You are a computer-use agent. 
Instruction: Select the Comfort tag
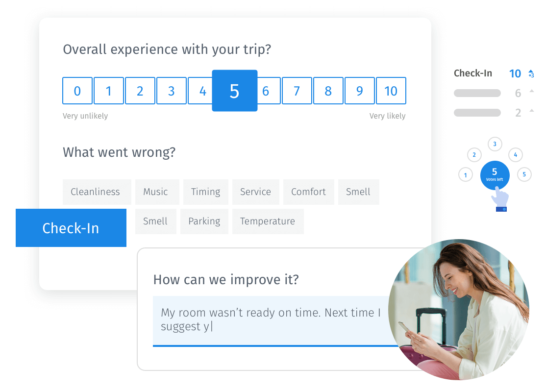point(308,192)
